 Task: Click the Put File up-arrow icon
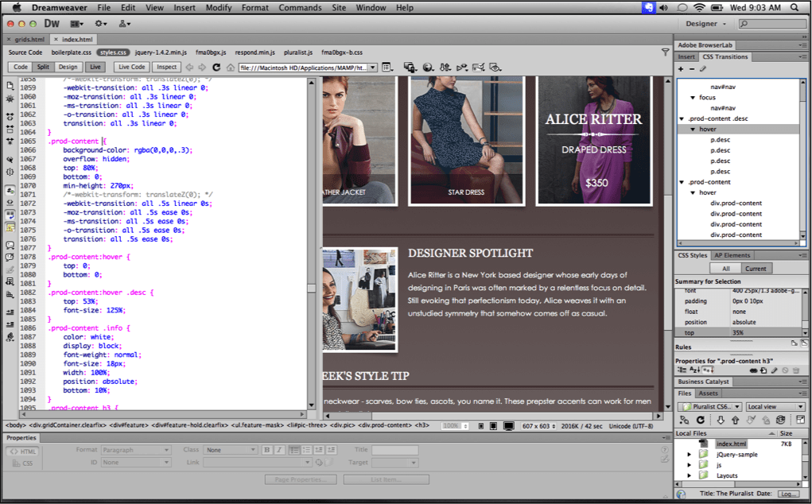pyautogui.click(x=735, y=419)
